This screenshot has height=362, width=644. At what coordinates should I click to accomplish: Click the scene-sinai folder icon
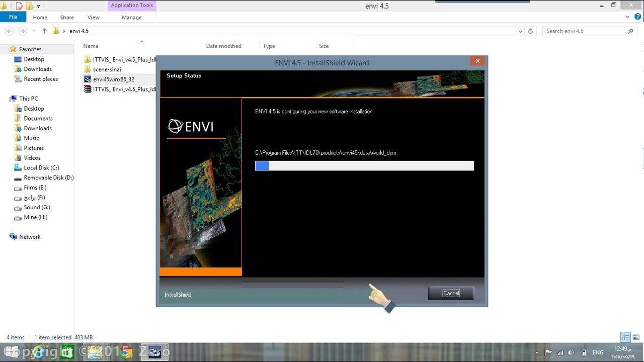click(x=88, y=69)
